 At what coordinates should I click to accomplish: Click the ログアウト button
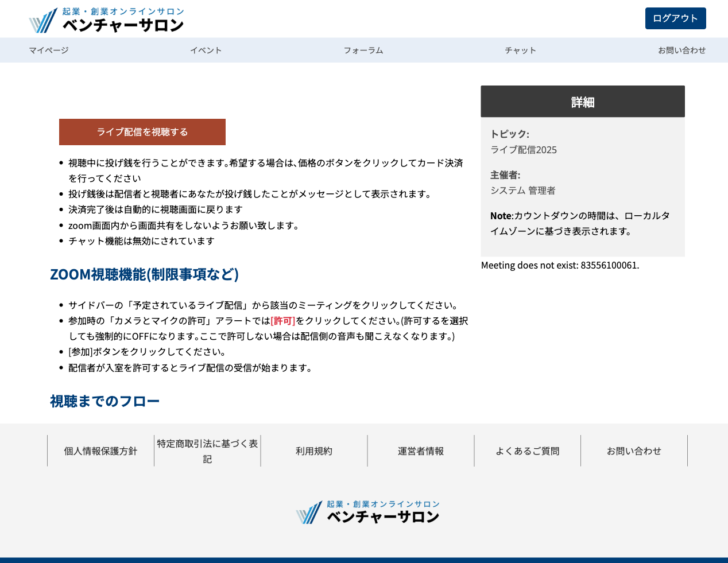[675, 18]
